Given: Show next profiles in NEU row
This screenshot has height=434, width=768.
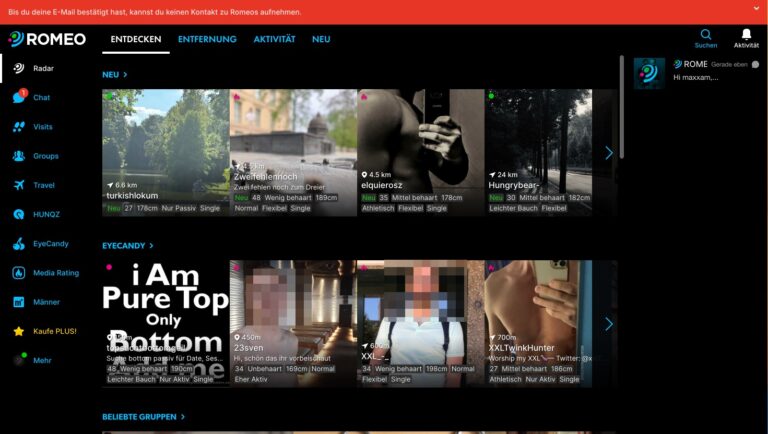Looking at the screenshot, I should pyautogui.click(x=608, y=153).
